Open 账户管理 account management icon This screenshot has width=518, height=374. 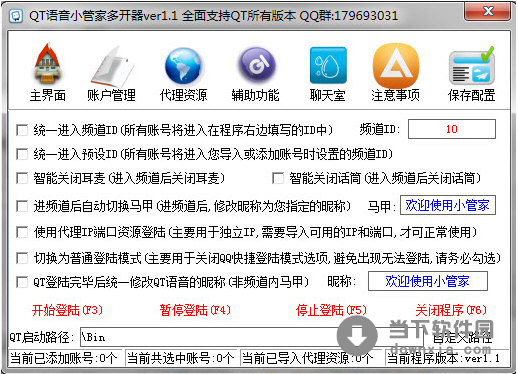coord(112,67)
